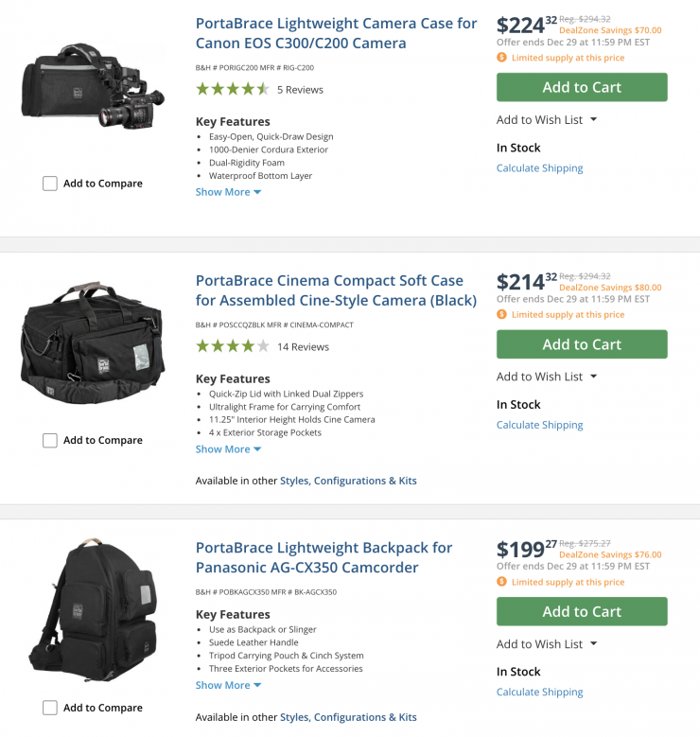View the 14 Reviews for Cinema Compact case
Viewport: 700px width, 737px height.
(x=303, y=347)
